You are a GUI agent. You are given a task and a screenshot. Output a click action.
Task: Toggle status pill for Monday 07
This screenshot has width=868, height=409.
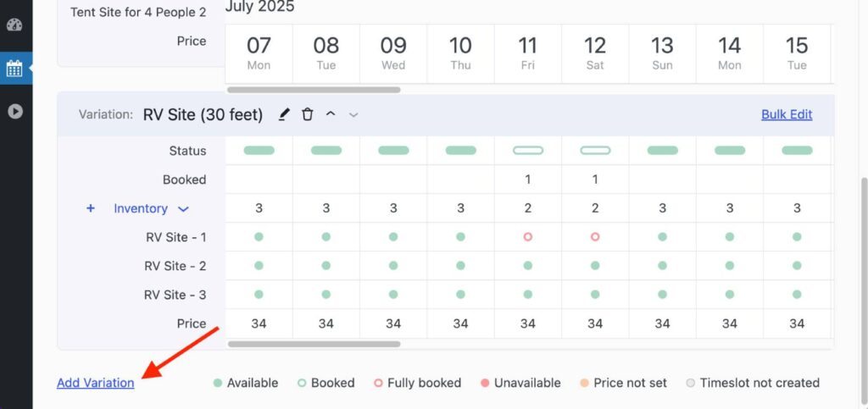coord(259,151)
